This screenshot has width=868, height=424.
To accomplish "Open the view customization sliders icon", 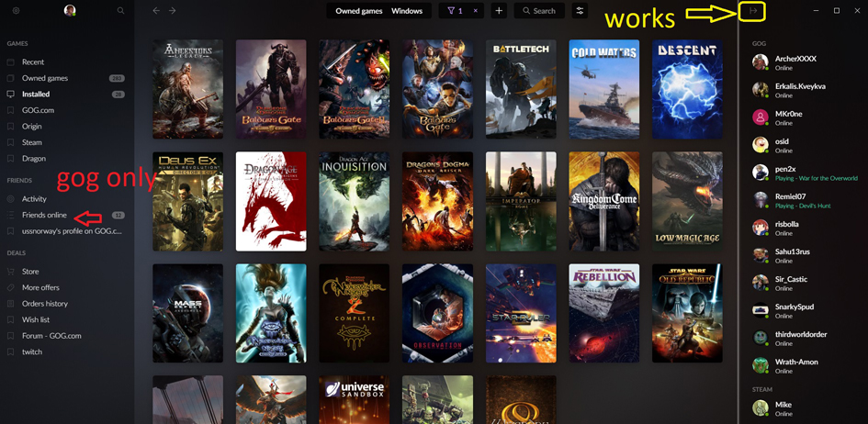I will (580, 10).
